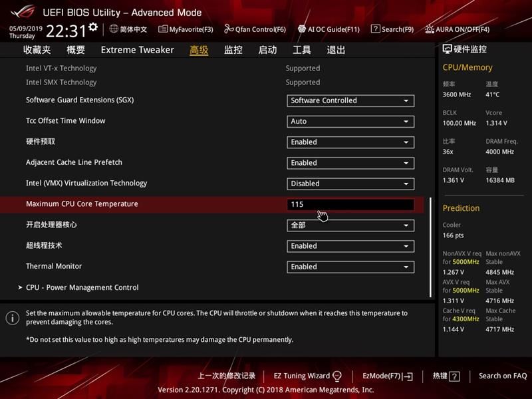Image resolution: width=532 pixels, height=399 pixels.
Task: Click the Prediction heading
Action: (x=461, y=208)
